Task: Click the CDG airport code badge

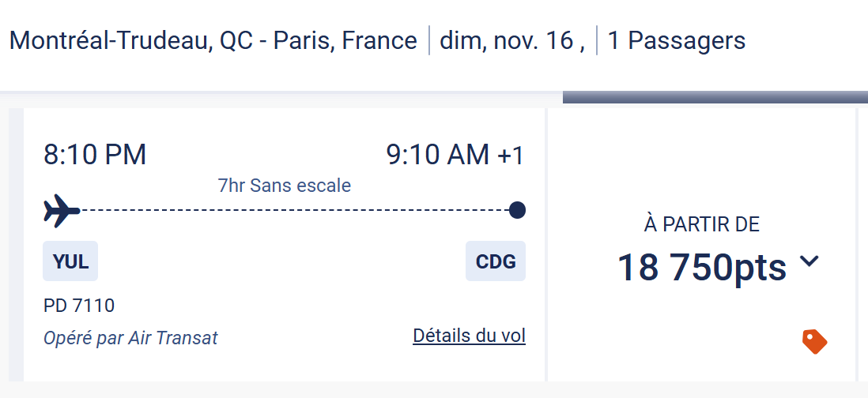Action: point(496,261)
